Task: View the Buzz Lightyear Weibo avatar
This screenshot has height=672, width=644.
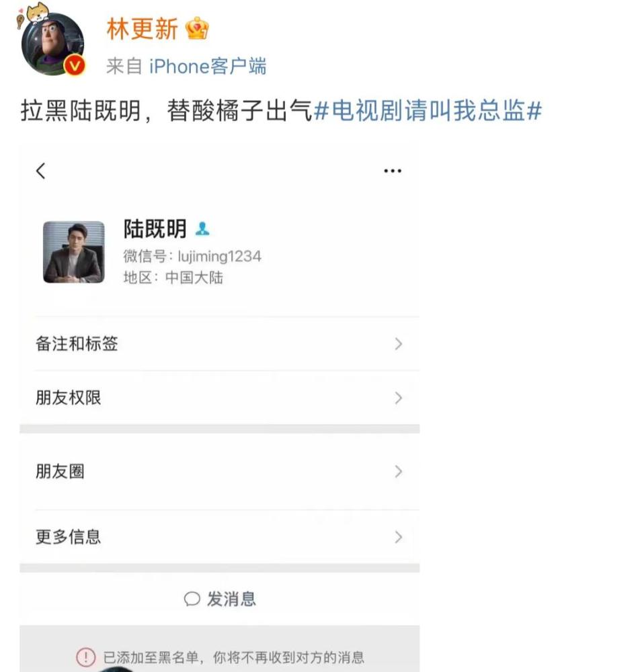Action: pos(52,44)
